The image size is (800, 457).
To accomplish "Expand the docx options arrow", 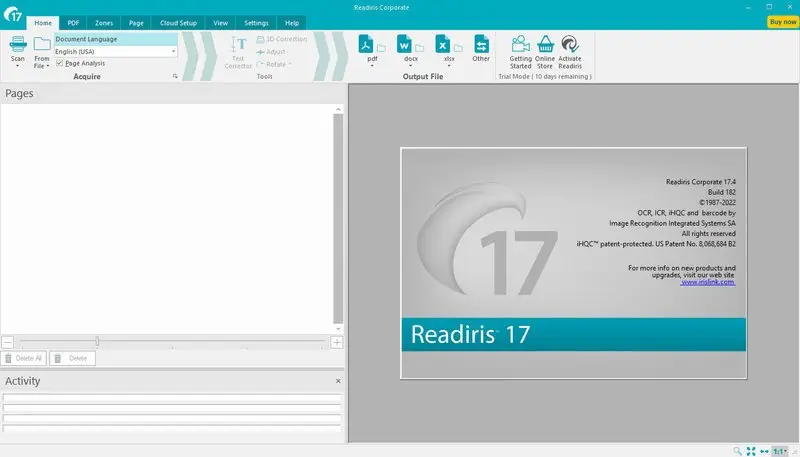I will coord(410,66).
